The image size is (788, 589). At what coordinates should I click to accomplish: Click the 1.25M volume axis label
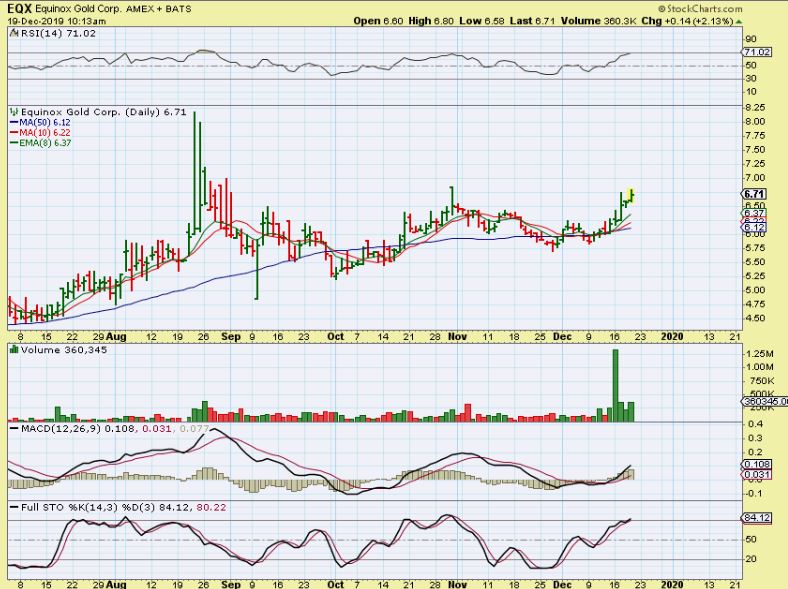coord(759,354)
